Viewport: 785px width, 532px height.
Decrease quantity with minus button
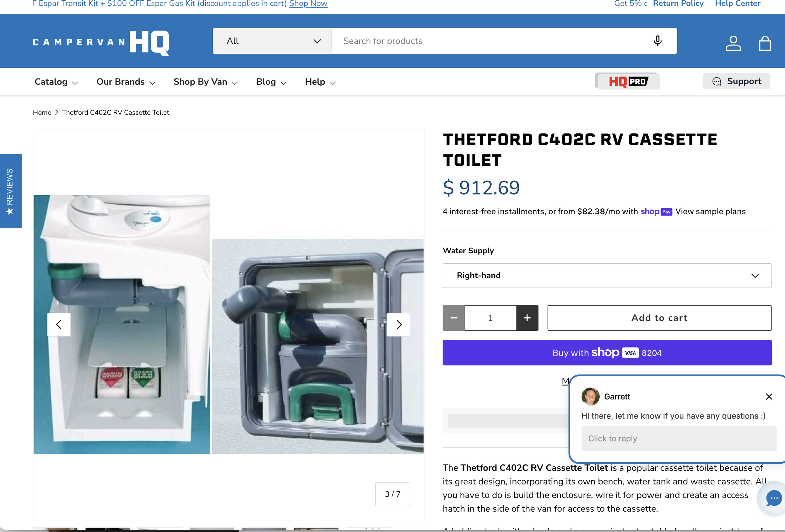click(x=454, y=318)
